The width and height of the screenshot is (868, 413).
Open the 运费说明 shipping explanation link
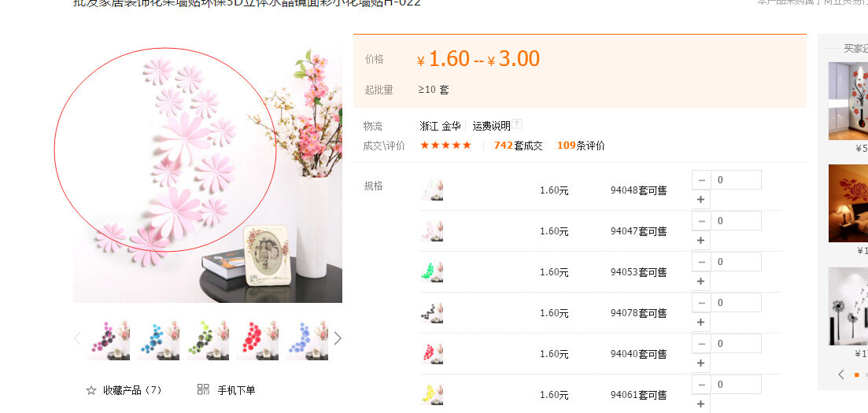[x=492, y=126]
